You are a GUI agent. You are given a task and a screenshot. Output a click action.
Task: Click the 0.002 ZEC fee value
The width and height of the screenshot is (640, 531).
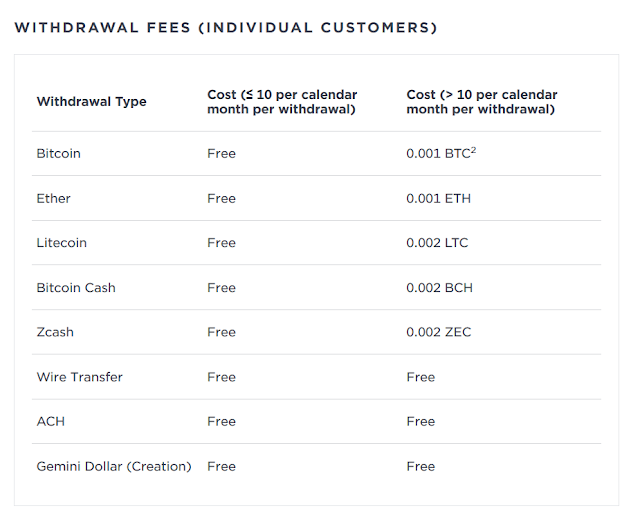[x=438, y=332]
